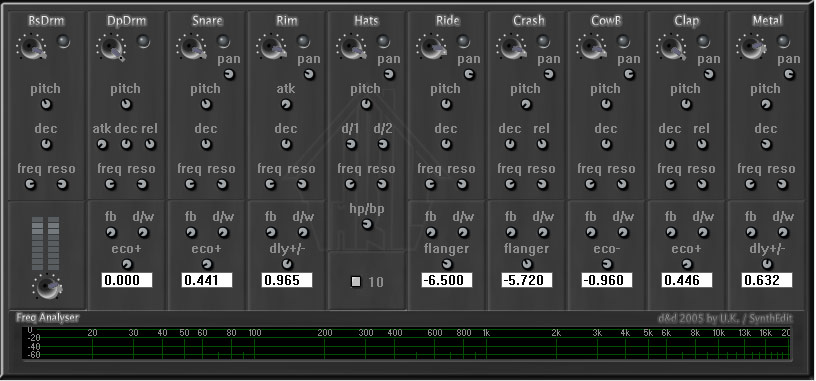Click the master volume knob below level meters
The image size is (816, 381).
click(x=46, y=287)
